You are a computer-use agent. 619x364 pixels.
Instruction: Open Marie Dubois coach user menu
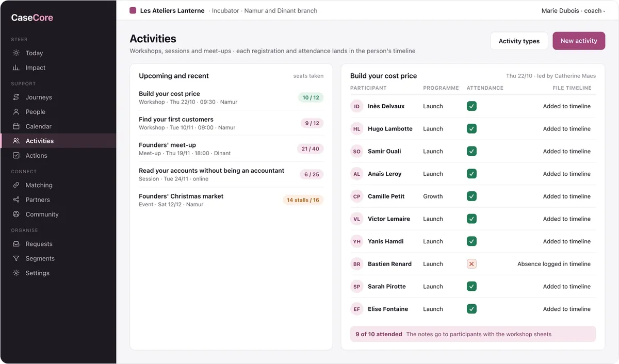(573, 11)
